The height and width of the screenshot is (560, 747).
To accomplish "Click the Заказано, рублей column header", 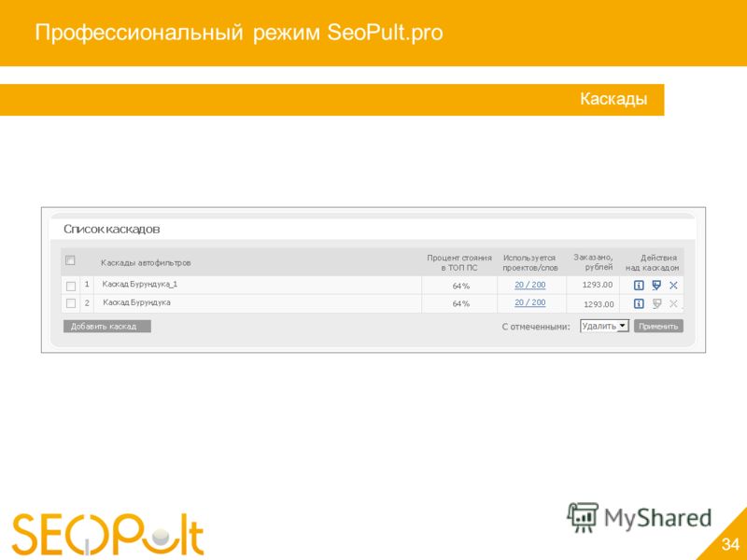I will [x=593, y=262].
